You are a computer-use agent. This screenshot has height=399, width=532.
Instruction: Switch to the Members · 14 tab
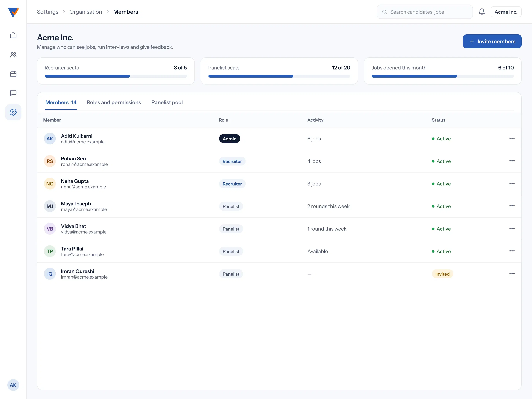(x=61, y=103)
